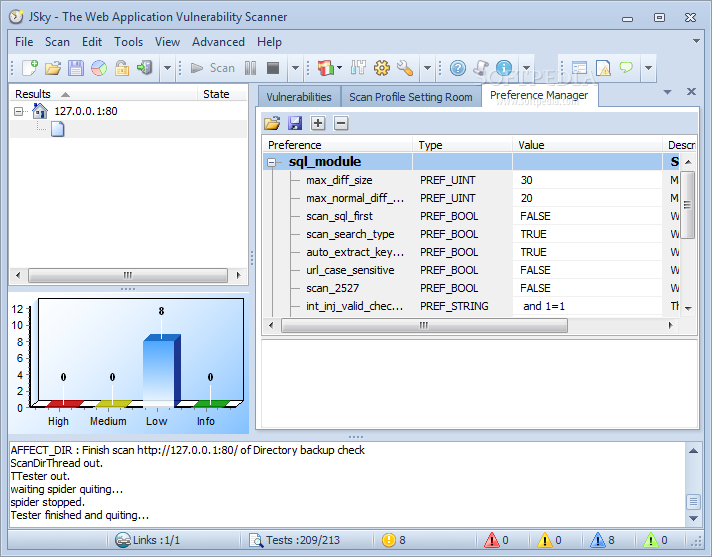Image resolution: width=712 pixels, height=557 pixels.
Task: Switch to the Vulnerabilities tab
Action: (x=299, y=97)
